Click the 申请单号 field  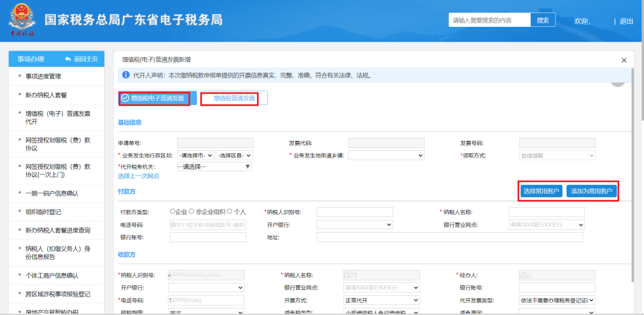click(x=215, y=143)
